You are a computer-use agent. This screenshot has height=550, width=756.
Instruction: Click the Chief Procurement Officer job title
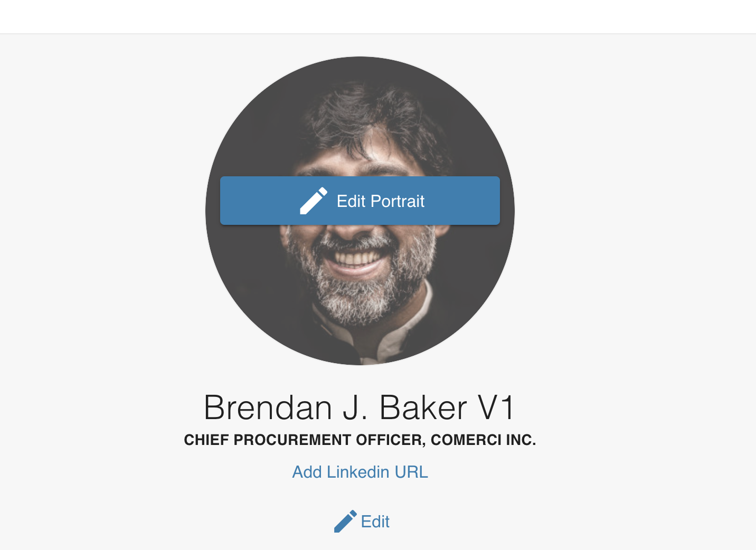(x=305, y=440)
